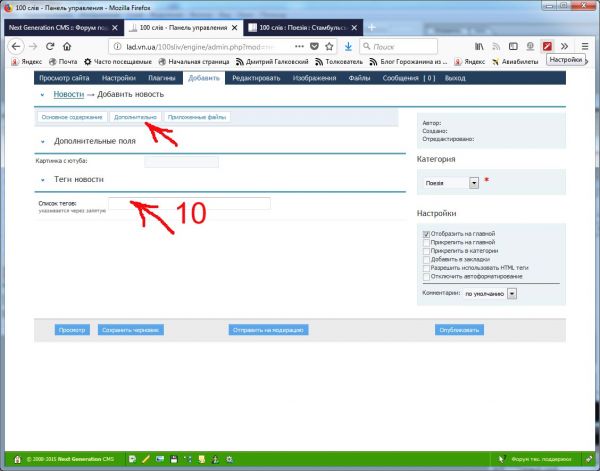Reload the current page
Image resolution: width=600 pixels, height=471 pixels.
tap(50, 47)
